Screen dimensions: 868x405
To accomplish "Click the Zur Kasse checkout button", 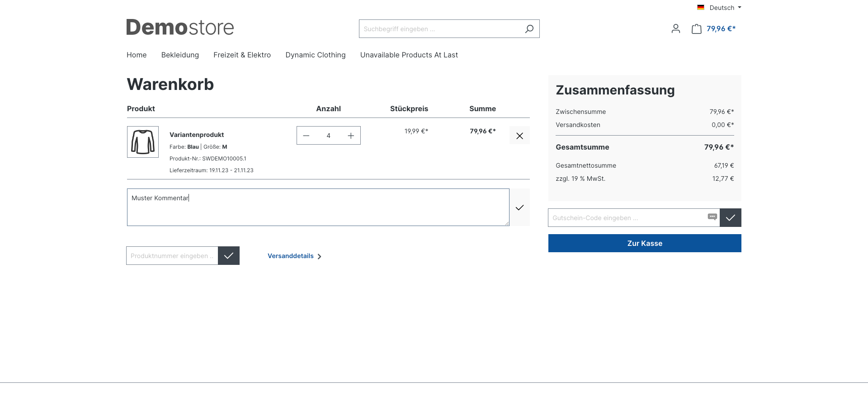I will (x=645, y=243).
